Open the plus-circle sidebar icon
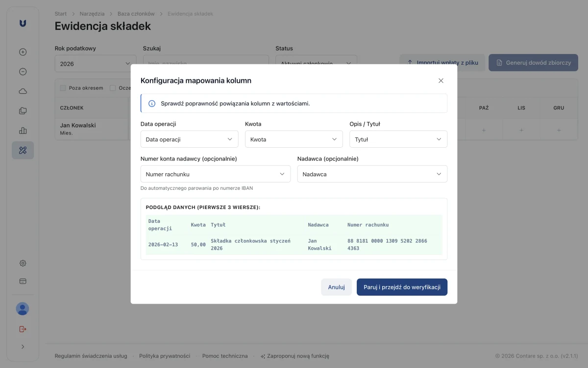Viewport: 588px width, 368px height. pyautogui.click(x=23, y=52)
